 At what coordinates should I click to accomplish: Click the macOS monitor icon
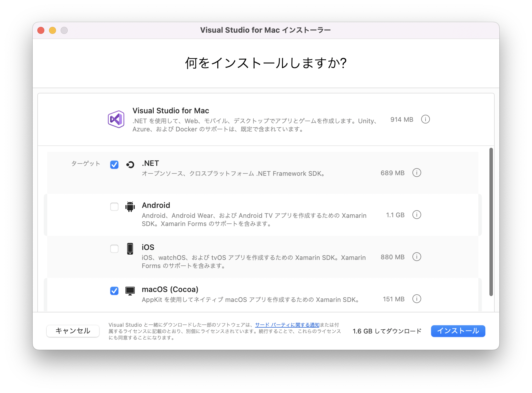[130, 291]
